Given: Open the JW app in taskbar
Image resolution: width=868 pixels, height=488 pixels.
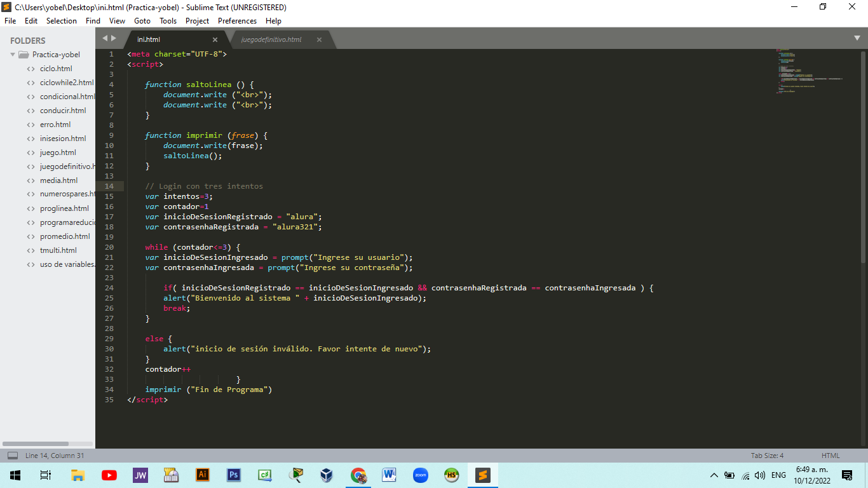Looking at the screenshot, I should [140, 475].
